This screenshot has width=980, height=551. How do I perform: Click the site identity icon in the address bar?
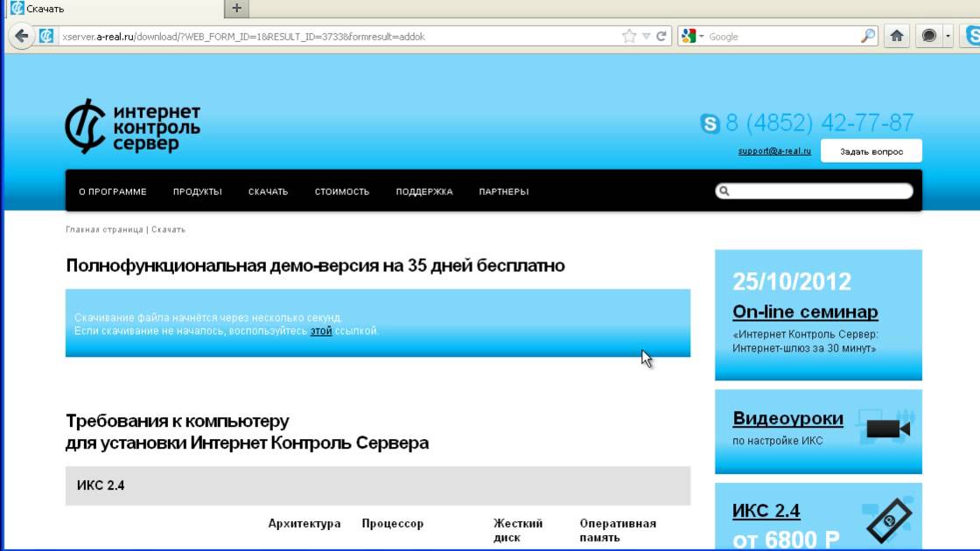(x=46, y=36)
